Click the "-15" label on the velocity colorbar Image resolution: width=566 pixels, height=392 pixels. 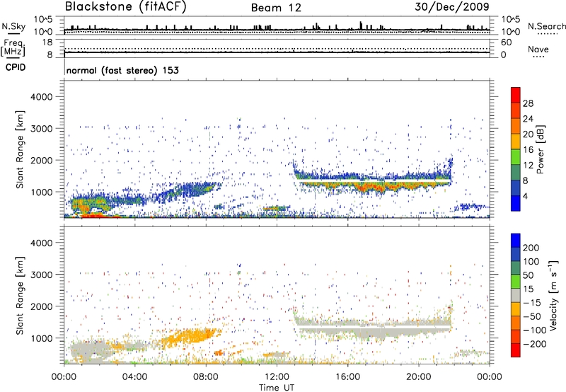[532, 303]
